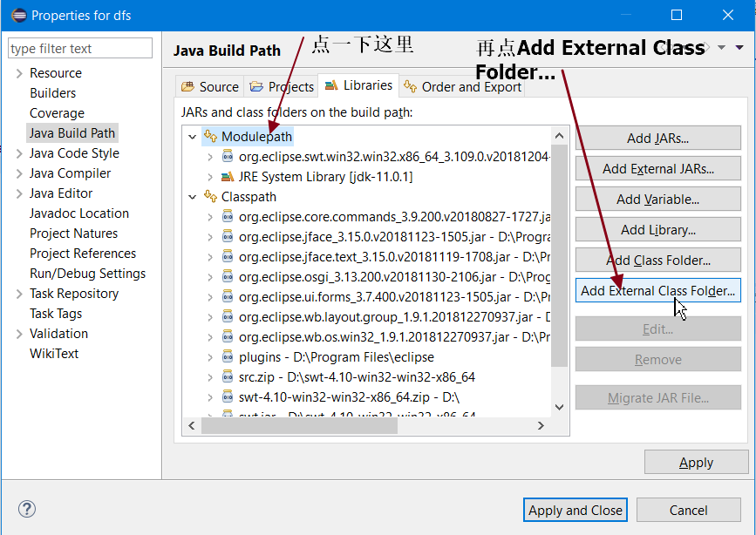The width and height of the screenshot is (756, 535).
Task: Click jar icon for org.eclipse.wb.os.win32 entry
Action: tap(228, 337)
